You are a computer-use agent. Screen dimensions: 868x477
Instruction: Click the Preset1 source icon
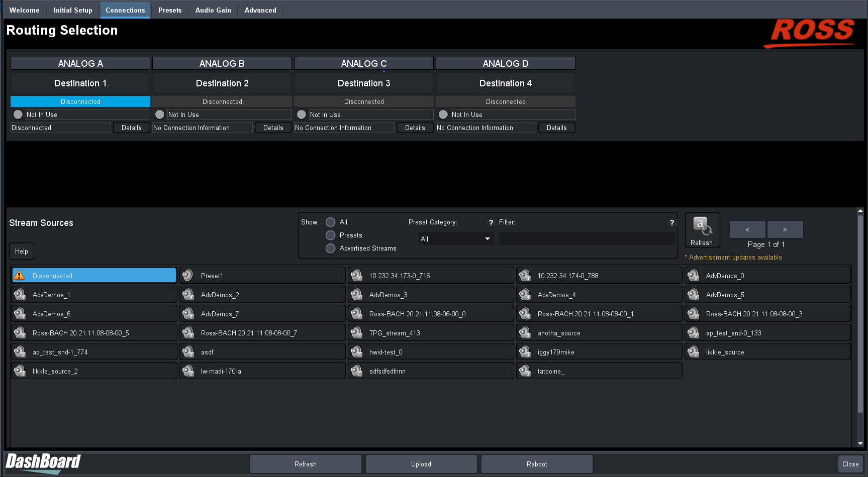tap(188, 275)
